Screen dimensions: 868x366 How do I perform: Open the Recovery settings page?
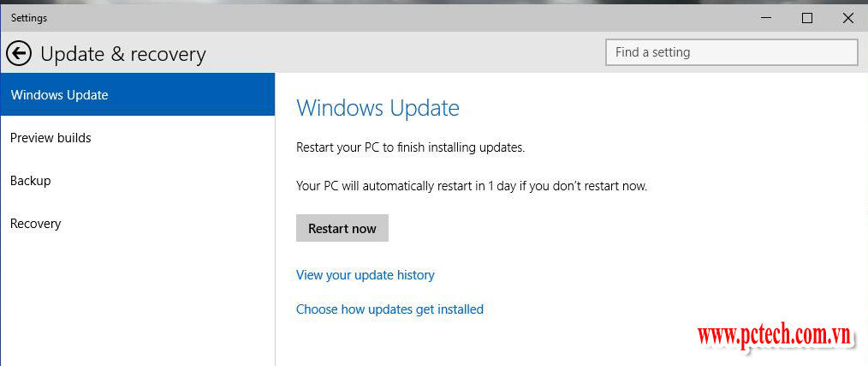coord(36,224)
